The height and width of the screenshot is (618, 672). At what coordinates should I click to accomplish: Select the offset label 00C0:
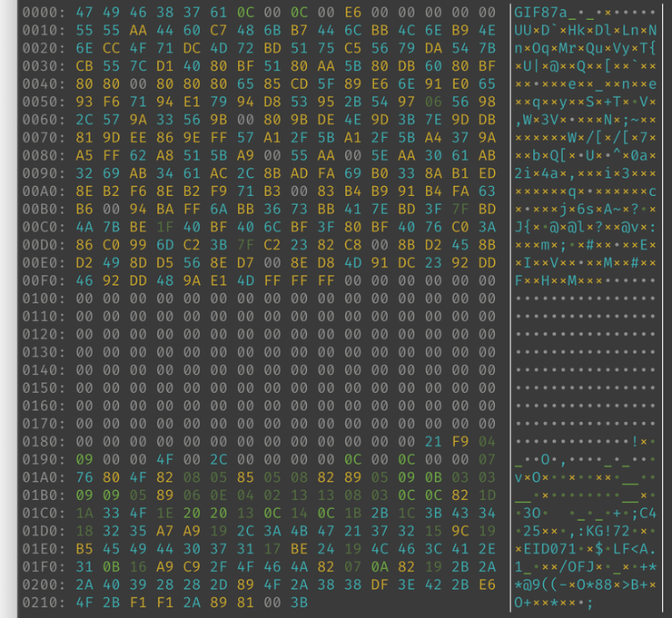[x=44, y=227]
